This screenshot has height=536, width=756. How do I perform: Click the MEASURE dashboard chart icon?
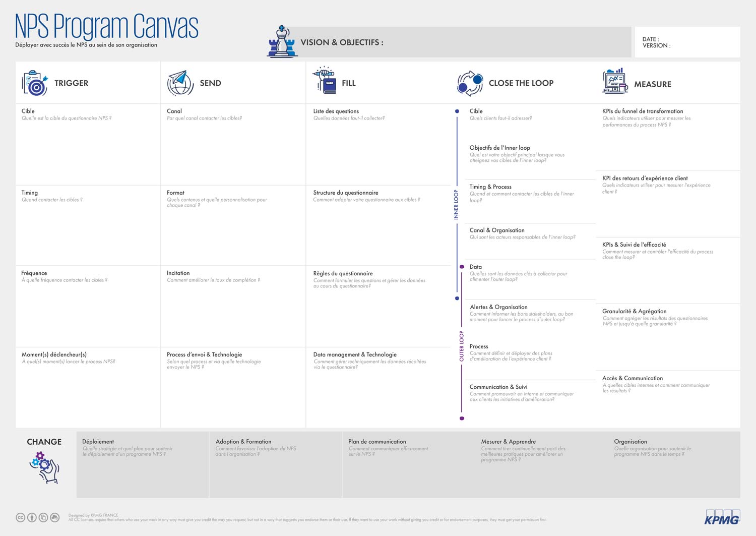[x=615, y=82]
